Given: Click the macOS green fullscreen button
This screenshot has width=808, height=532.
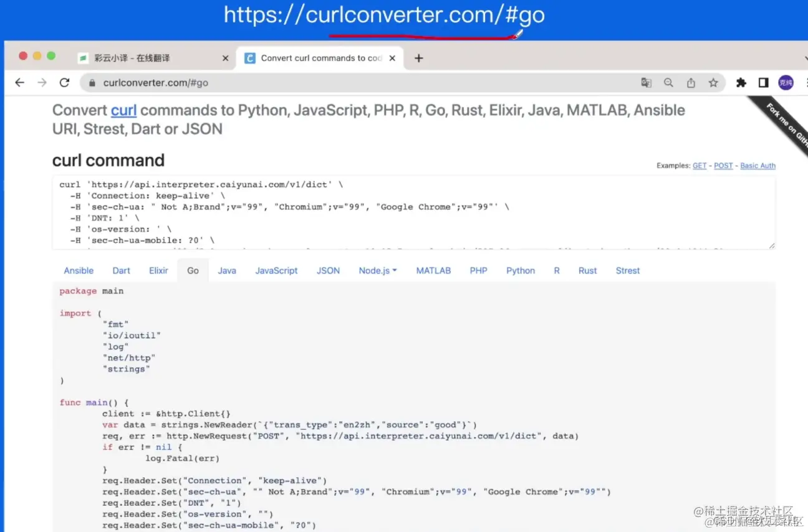Looking at the screenshot, I should pos(51,55).
